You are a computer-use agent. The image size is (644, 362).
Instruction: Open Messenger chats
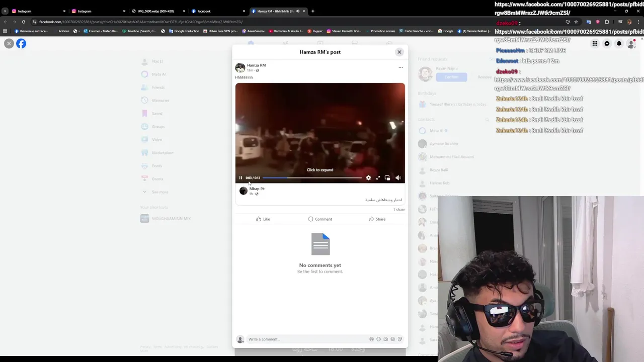point(607,44)
